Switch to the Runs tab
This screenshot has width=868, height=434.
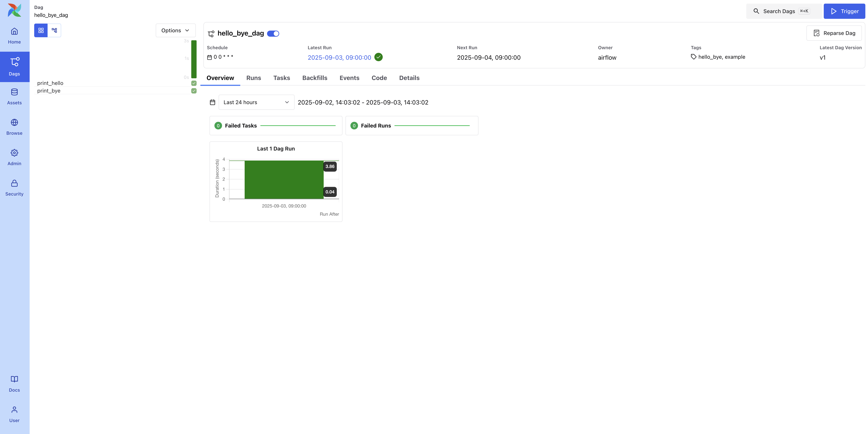click(x=253, y=78)
